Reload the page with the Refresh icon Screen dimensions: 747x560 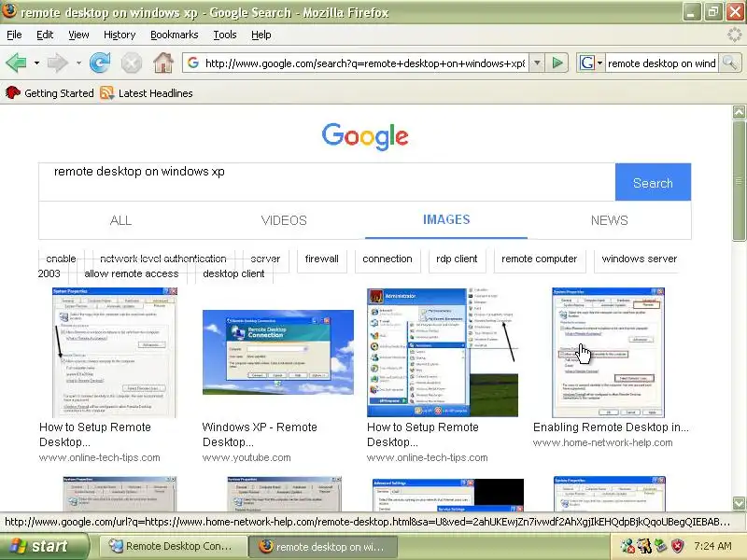100,63
